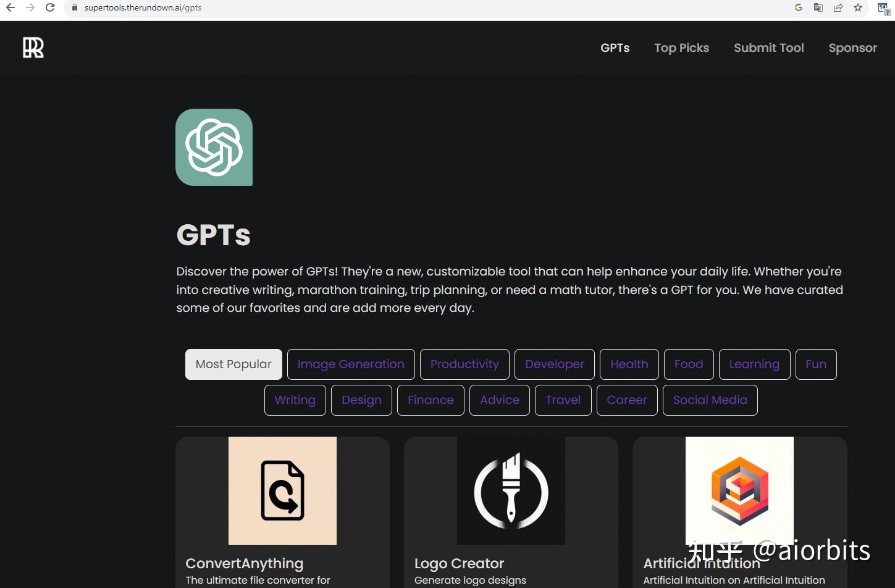Viewport: 895px width, 588px height.
Task: Open the Artificial Intuition cube thumbnail
Action: pyautogui.click(x=739, y=490)
